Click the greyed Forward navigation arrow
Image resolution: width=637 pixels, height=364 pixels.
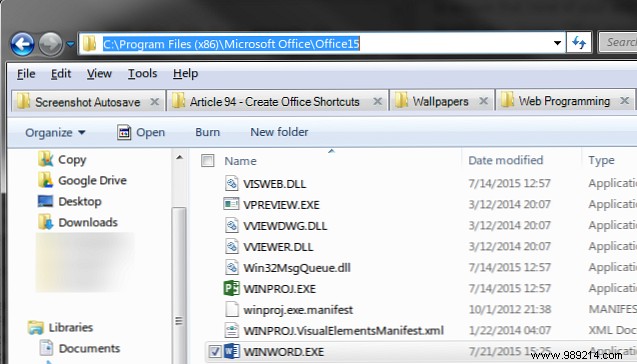point(50,44)
